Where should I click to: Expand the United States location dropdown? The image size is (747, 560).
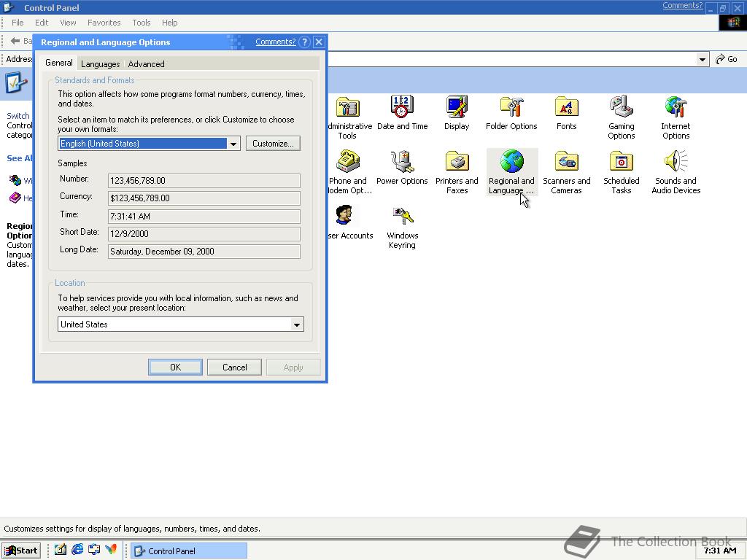(297, 324)
